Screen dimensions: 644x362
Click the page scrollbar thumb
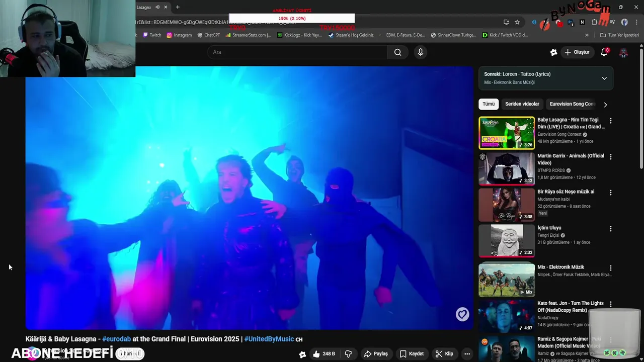click(641, 108)
